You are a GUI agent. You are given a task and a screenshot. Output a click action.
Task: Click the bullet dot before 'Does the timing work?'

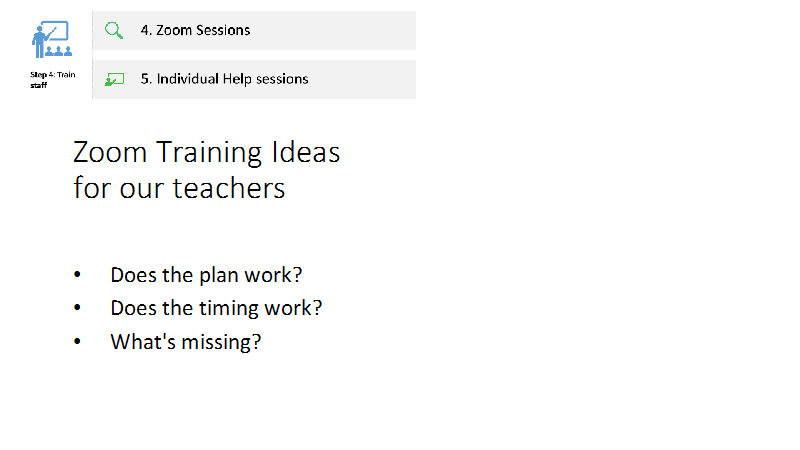pos(77,308)
